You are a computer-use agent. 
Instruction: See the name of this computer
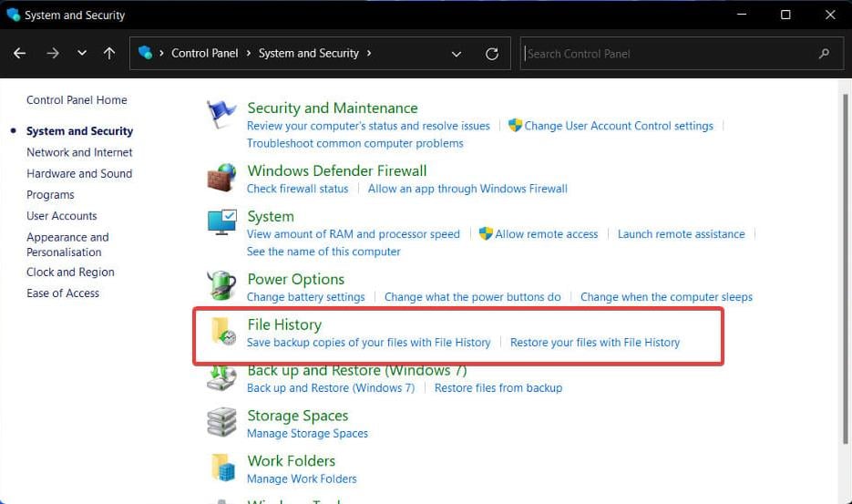[x=323, y=252]
